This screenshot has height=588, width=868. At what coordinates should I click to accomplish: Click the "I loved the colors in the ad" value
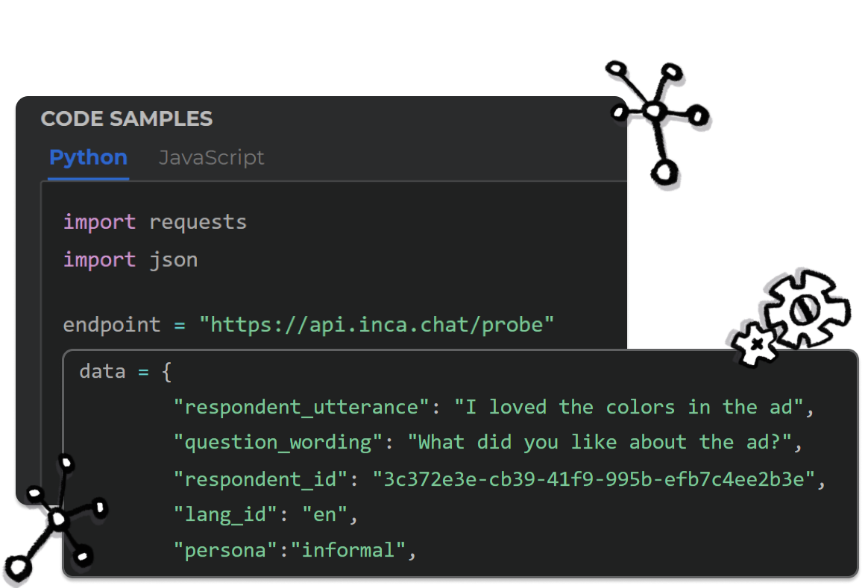(634, 407)
